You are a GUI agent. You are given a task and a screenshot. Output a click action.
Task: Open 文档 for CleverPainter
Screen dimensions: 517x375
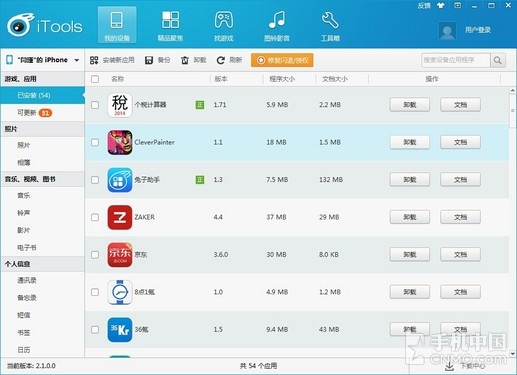click(x=460, y=142)
